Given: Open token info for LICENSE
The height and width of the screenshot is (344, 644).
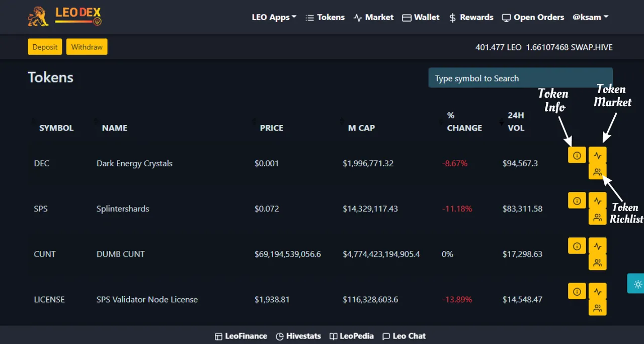Looking at the screenshot, I should click(577, 291).
